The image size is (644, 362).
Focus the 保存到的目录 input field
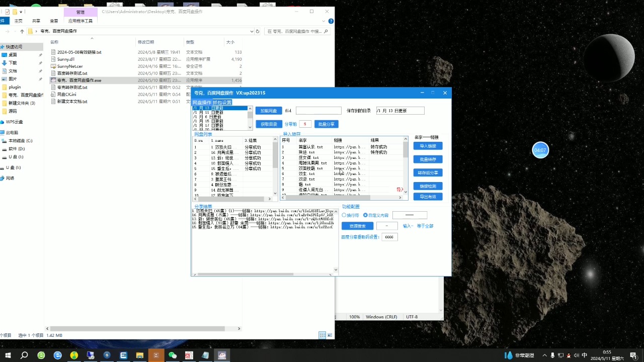point(400,111)
